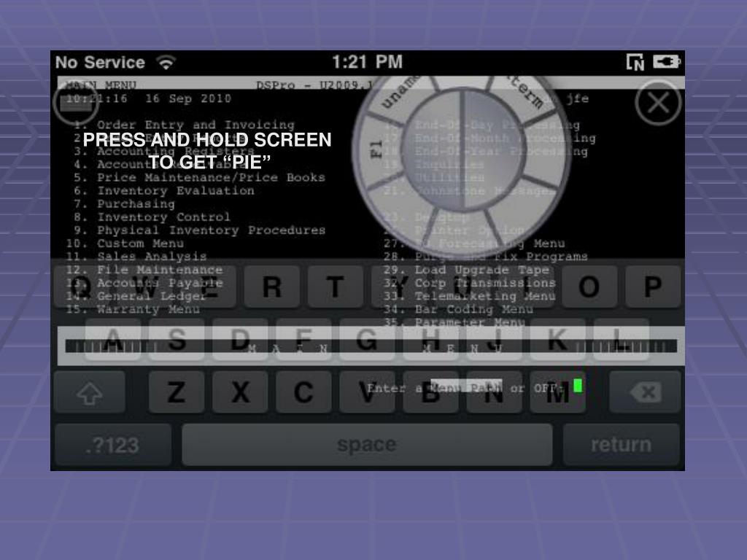Tap "Inventory Evaluation" menu line
This screenshot has width=747, height=560.
(x=164, y=191)
